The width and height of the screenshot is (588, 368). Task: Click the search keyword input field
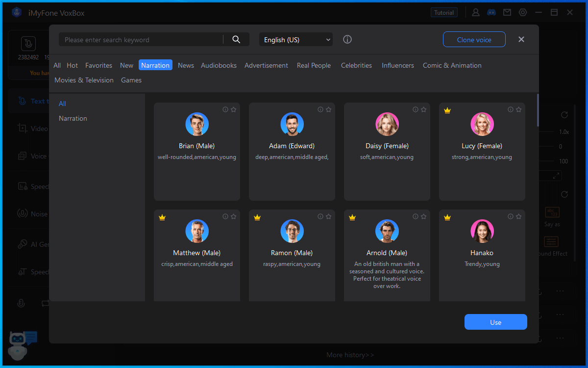coord(140,40)
